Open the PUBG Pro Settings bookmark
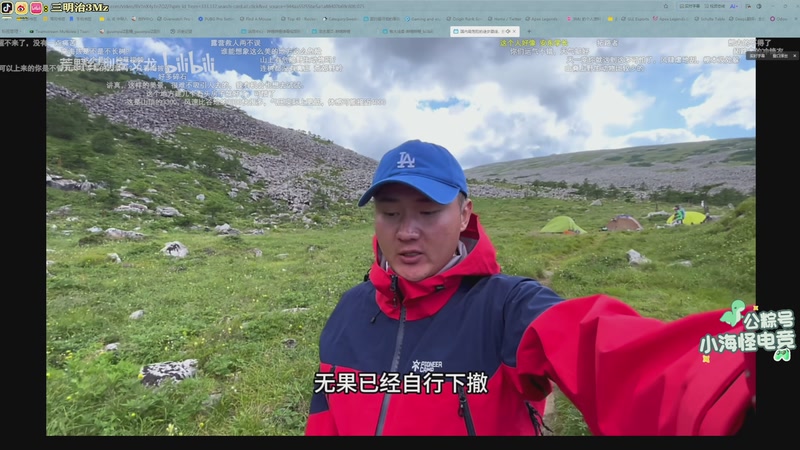Screen dimensions: 800x450 [x=216, y=19]
